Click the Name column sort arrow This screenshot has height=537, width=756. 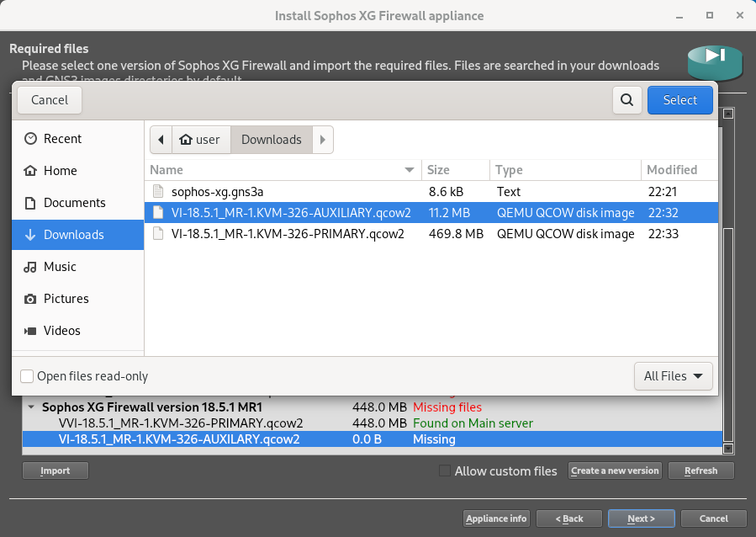point(410,170)
